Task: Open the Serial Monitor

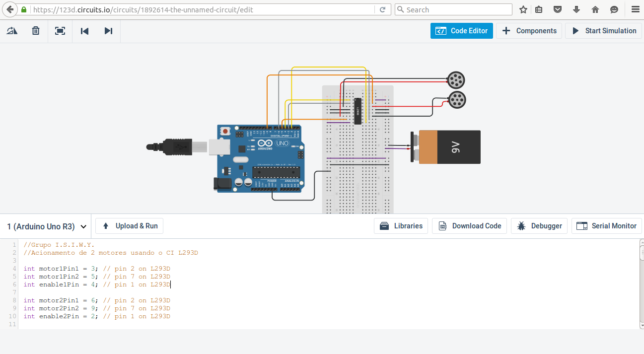Action: tap(606, 226)
